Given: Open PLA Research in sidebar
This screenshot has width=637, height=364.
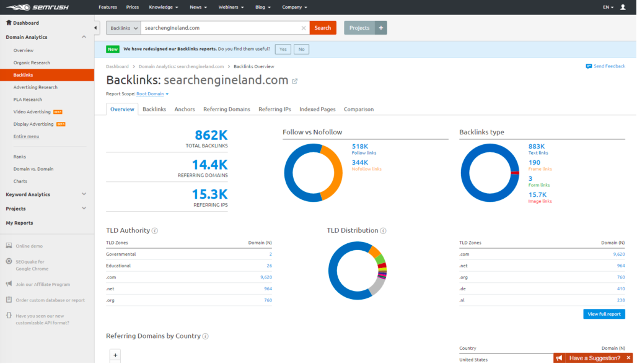Looking at the screenshot, I should (28, 100).
